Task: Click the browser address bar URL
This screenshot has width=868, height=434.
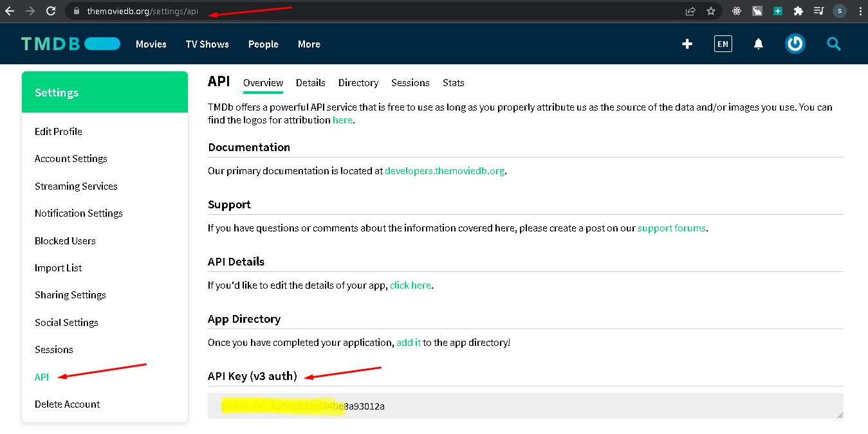Action: pyautogui.click(x=143, y=11)
